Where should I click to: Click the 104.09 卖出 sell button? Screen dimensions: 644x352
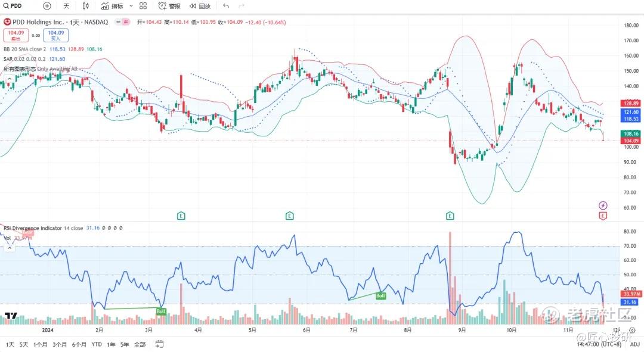click(16, 35)
